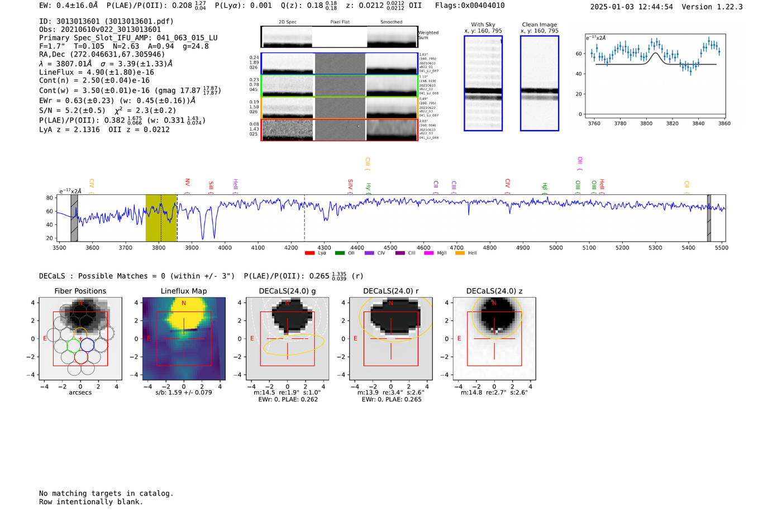782x532 pixels.
Task: Click the RA,Dec coordinates line
Action: tap(102, 55)
